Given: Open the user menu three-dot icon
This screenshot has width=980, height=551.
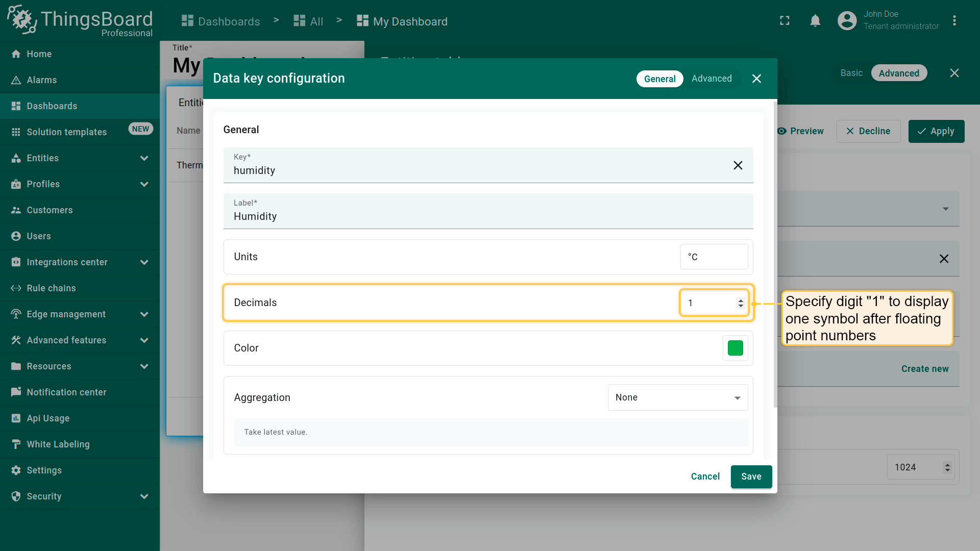Looking at the screenshot, I should pyautogui.click(x=954, y=21).
